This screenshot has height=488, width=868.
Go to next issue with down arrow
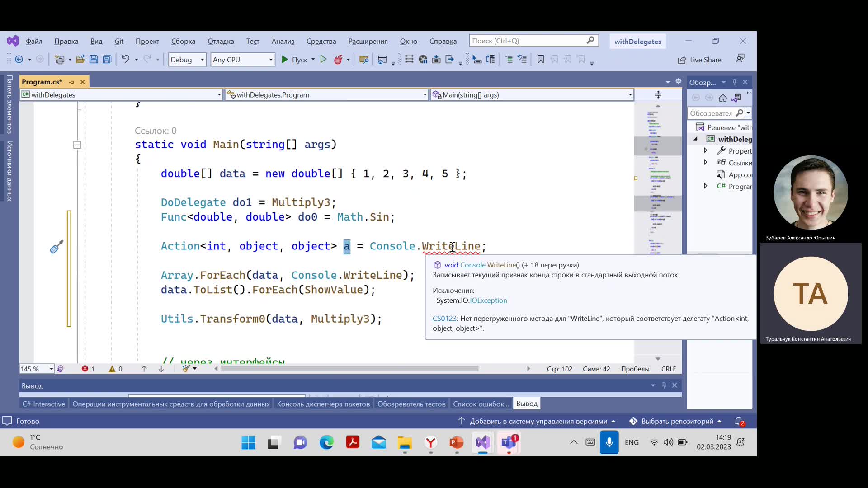pos(161,369)
